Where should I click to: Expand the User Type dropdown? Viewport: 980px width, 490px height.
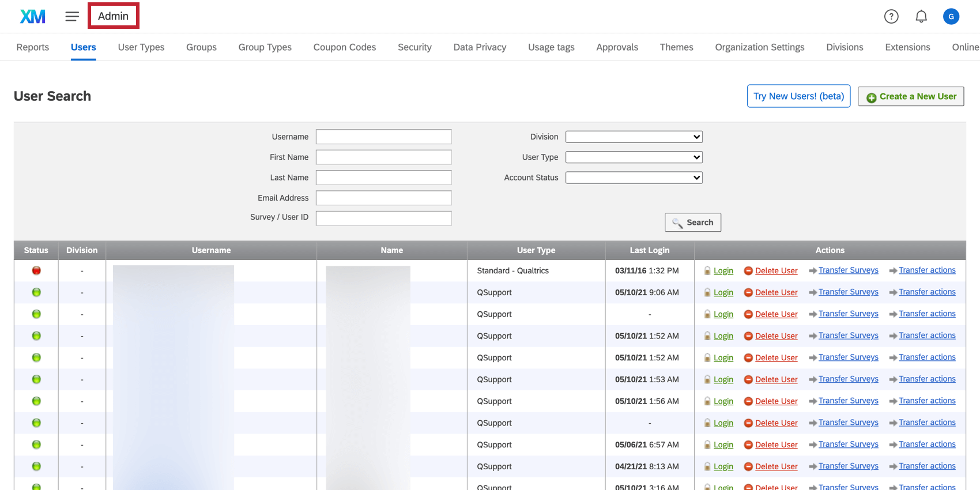[634, 157]
